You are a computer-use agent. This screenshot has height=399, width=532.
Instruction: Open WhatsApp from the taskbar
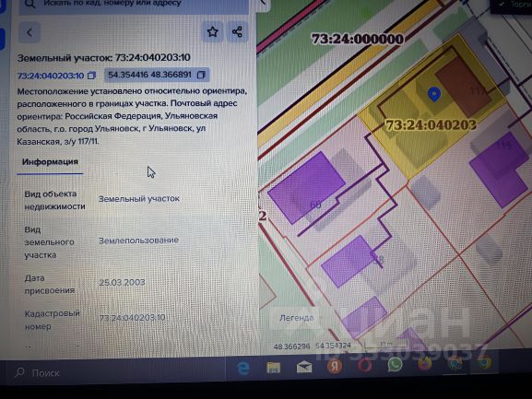tap(395, 365)
